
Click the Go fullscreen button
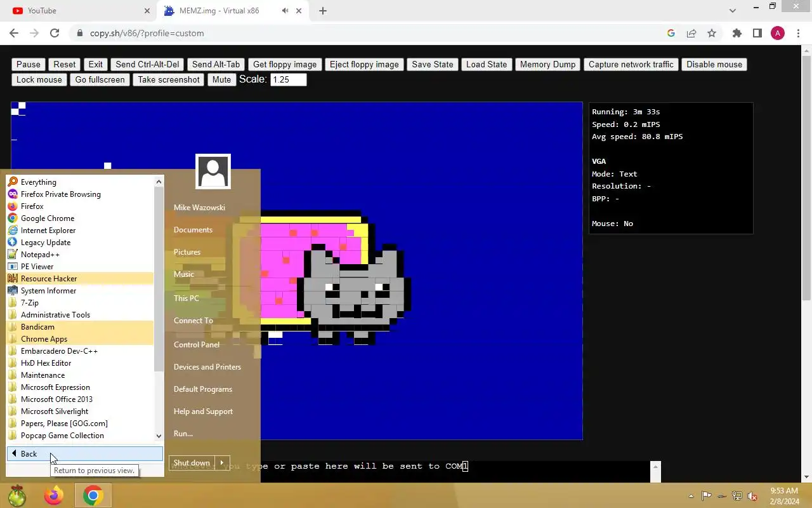click(100, 79)
